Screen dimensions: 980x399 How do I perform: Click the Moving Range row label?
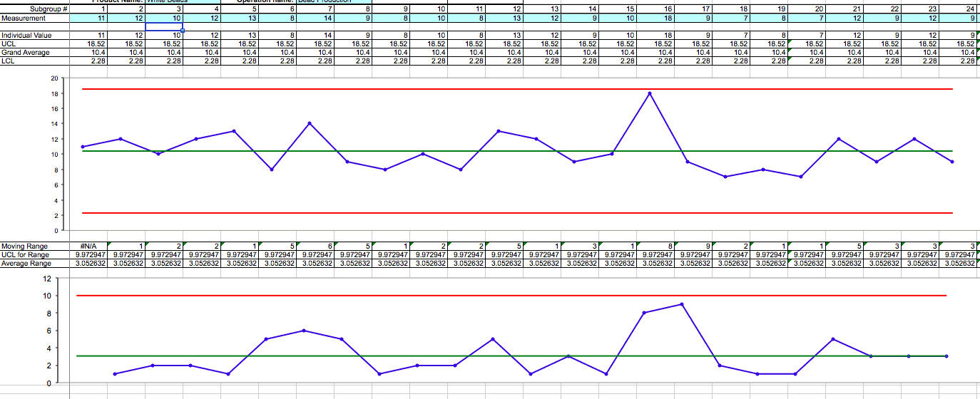pyautogui.click(x=34, y=247)
